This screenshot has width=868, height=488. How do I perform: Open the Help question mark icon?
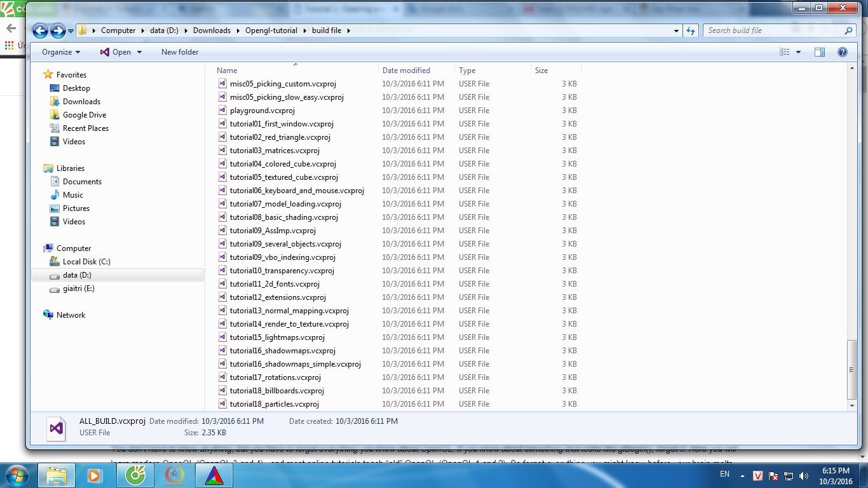click(842, 52)
